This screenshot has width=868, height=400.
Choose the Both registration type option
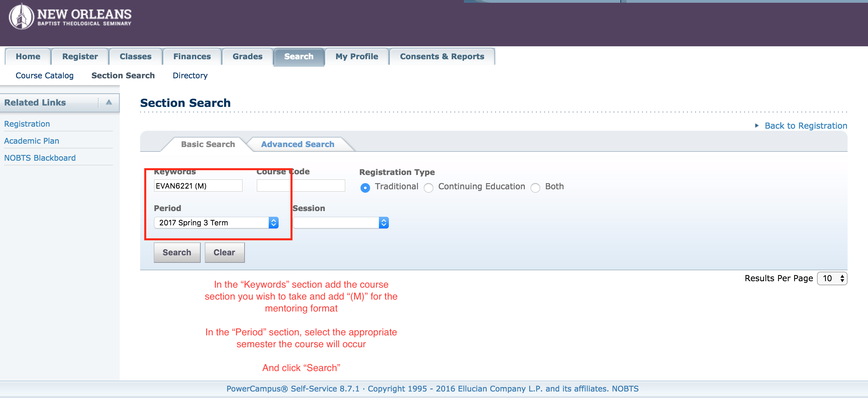535,188
